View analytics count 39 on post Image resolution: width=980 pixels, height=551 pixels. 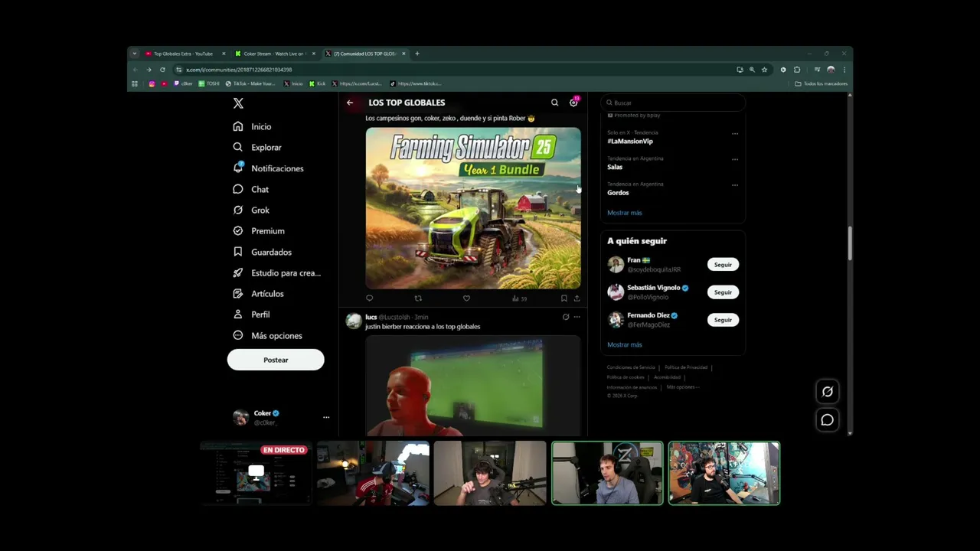pos(519,298)
